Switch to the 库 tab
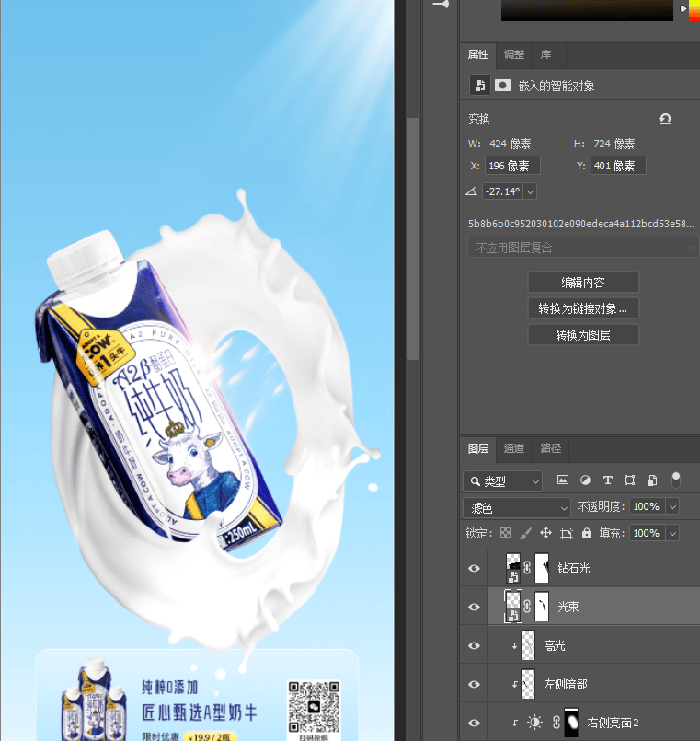 point(546,54)
